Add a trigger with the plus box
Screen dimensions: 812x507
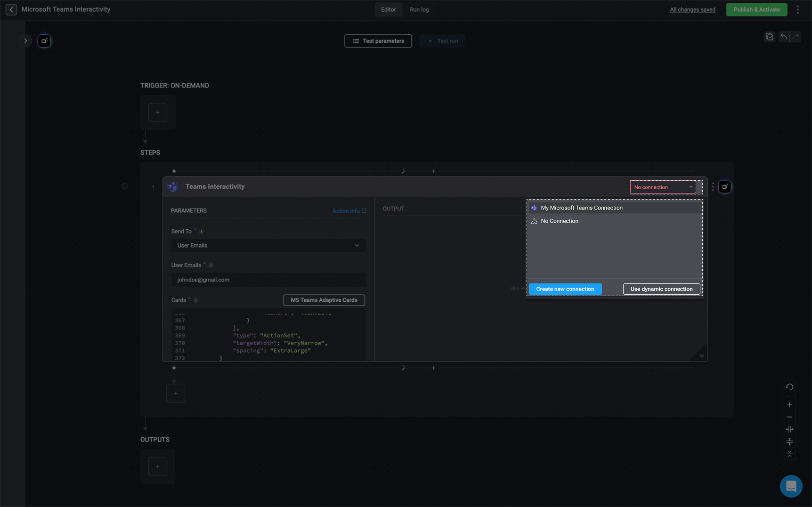pos(158,113)
